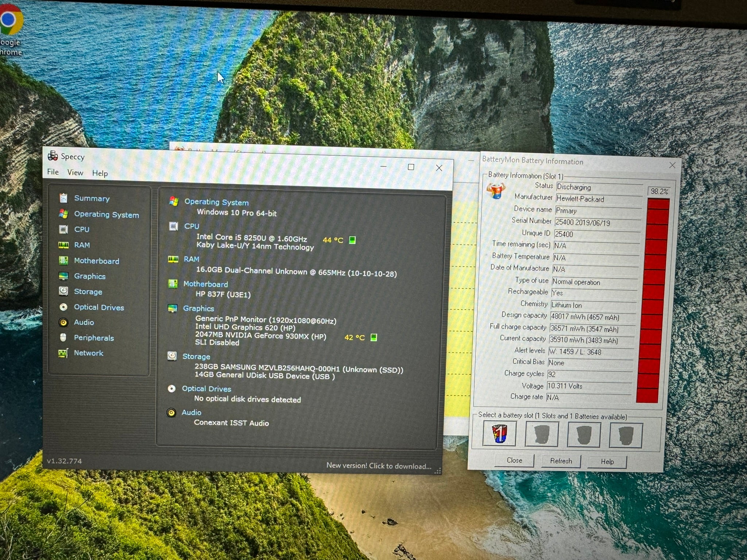Click the GeForce 930MX temperature indicator icon
Viewport: 747px width, 560px height.
coord(373,337)
